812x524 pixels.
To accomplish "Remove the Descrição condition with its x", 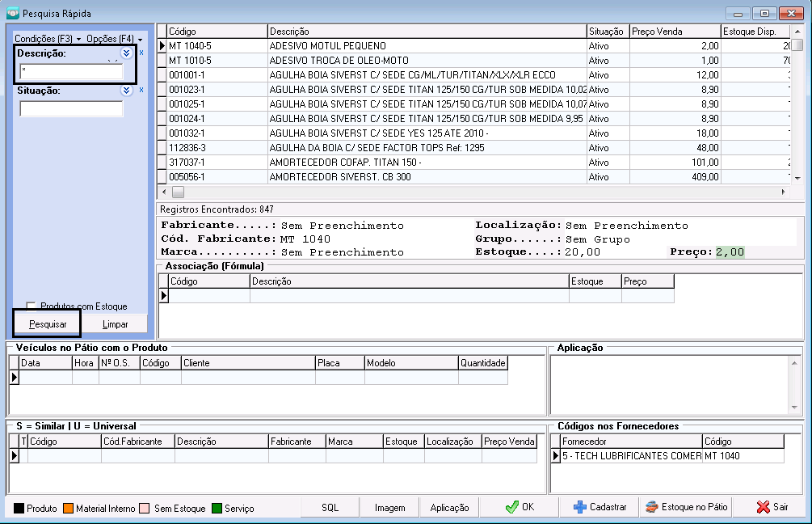I will tap(141, 53).
